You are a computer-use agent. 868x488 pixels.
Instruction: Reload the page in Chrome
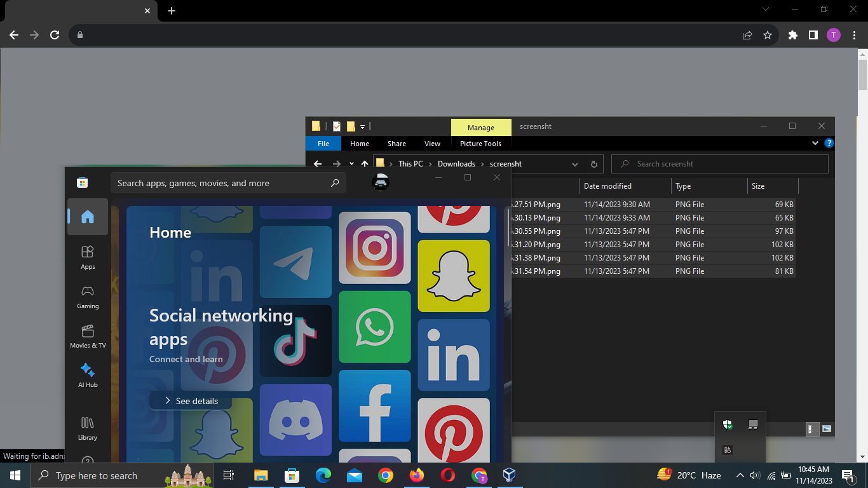[55, 35]
